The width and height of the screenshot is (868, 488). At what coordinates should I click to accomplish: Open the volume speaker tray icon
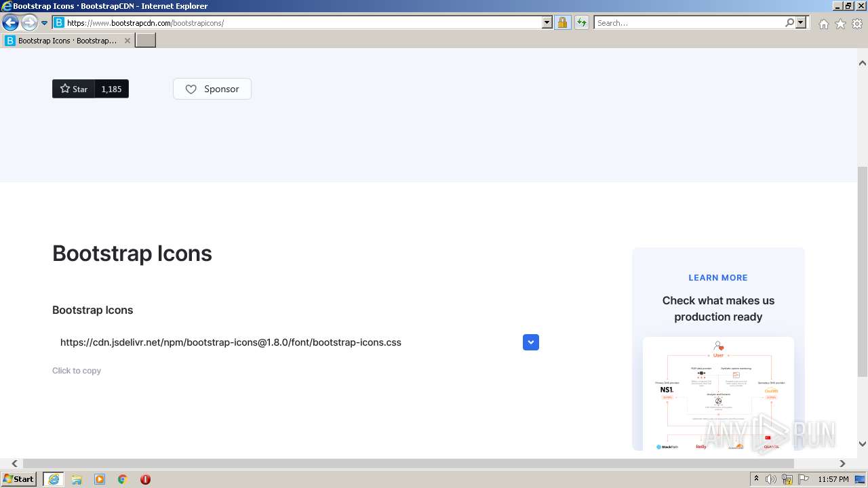pyautogui.click(x=771, y=479)
